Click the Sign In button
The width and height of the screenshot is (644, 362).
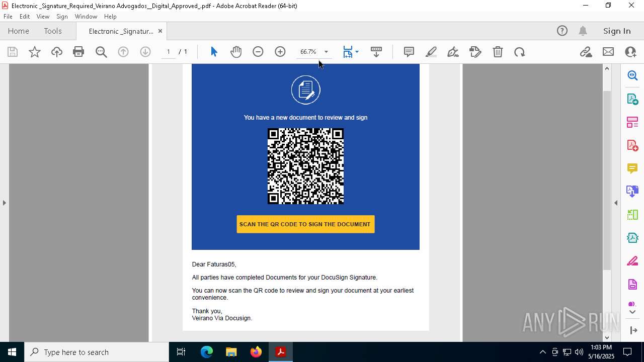point(617,31)
